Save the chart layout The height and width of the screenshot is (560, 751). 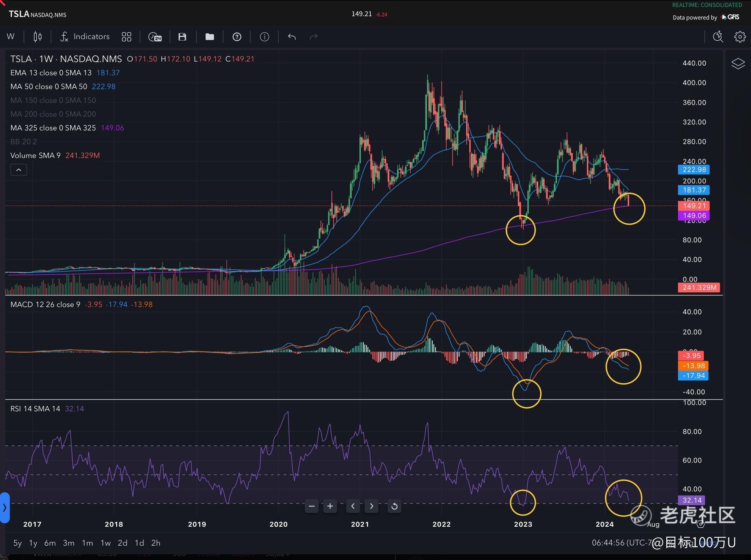pyautogui.click(x=182, y=37)
